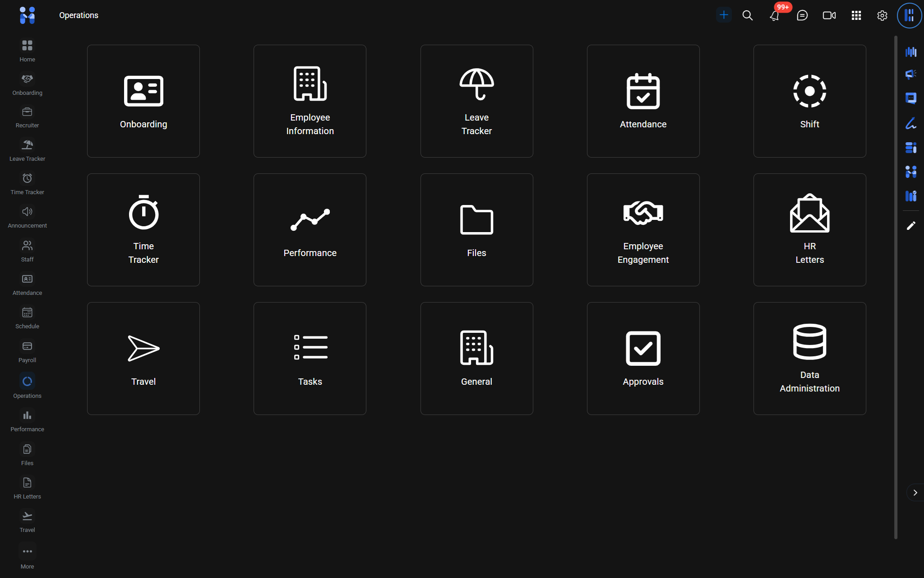This screenshot has width=924, height=578.
Task: Open the Employee Information tile
Action: (x=310, y=101)
